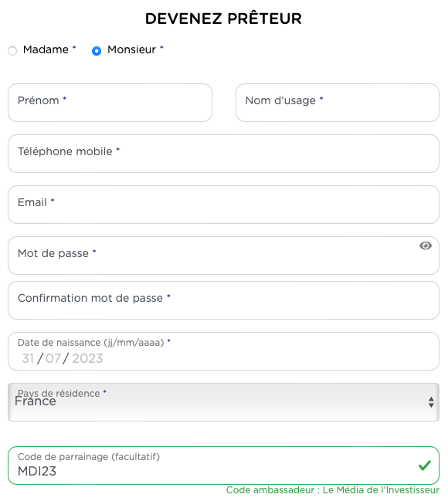Image resolution: width=448 pixels, height=501 pixels.
Task: Select the Madame radio button
Action: (x=12, y=51)
